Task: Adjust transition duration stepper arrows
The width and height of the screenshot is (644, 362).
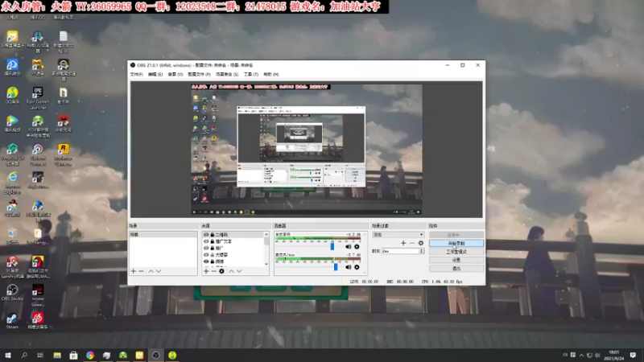Action: (421, 251)
